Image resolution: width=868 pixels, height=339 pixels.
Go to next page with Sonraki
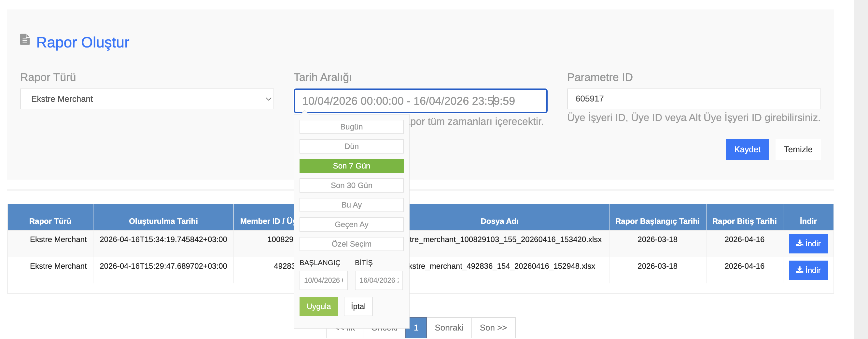[449, 328]
